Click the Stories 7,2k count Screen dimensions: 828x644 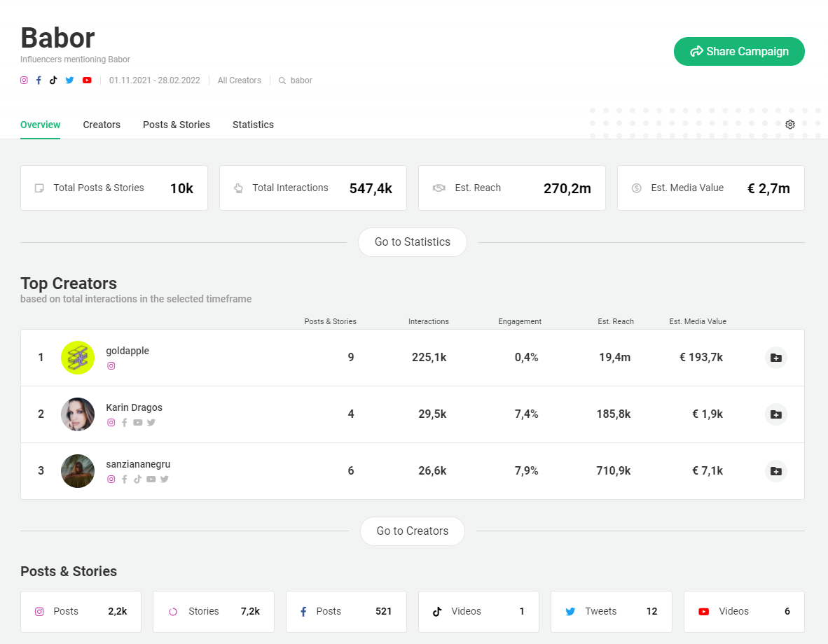[250, 611]
